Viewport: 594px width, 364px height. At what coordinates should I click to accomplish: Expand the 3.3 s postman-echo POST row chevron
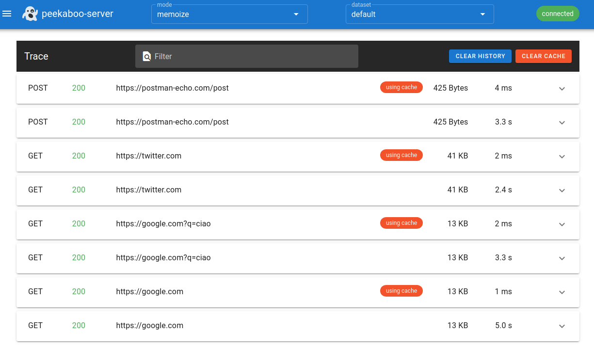pos(562,122)
